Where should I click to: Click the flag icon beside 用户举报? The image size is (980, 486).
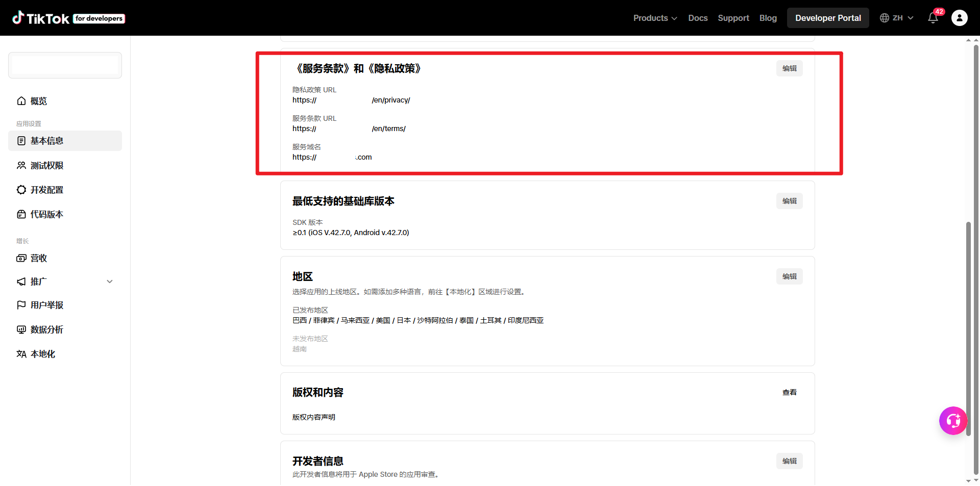coord(21,305)
